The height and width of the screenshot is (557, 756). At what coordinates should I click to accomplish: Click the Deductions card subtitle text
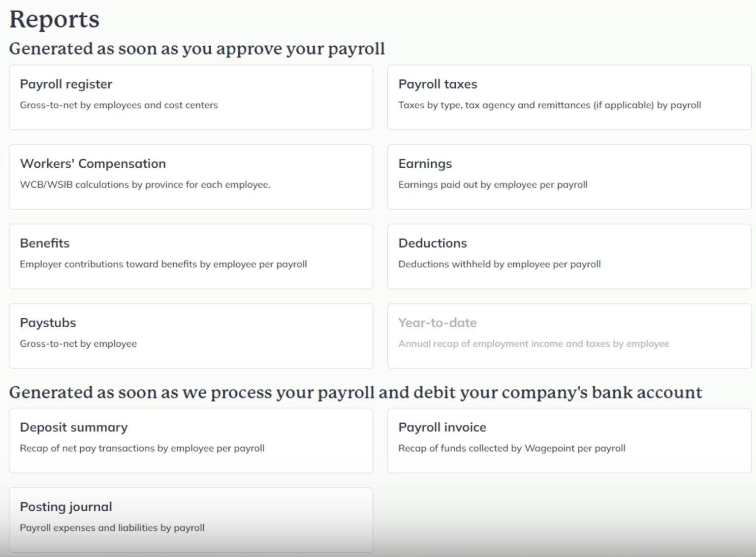(499, 264)
